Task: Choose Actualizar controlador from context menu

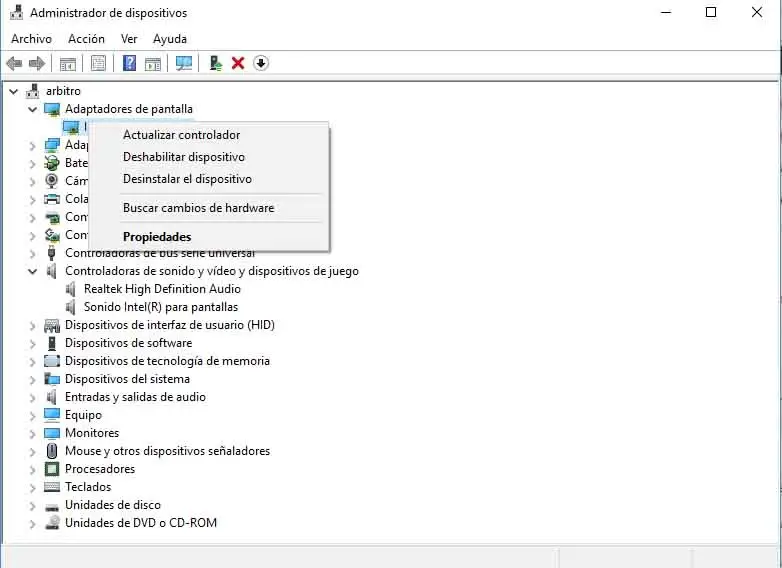Action: click(x=209, y=135)
